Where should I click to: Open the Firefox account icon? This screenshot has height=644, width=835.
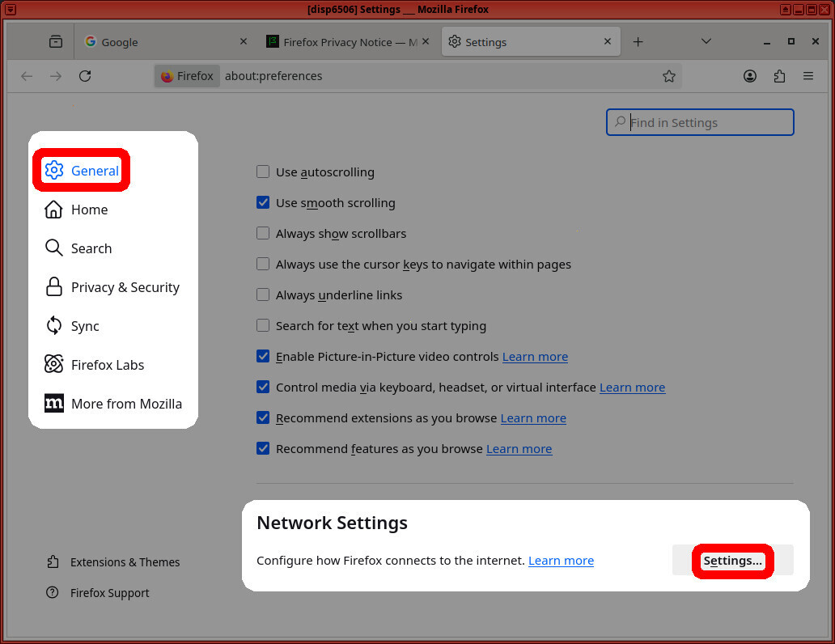click(750, 76)
